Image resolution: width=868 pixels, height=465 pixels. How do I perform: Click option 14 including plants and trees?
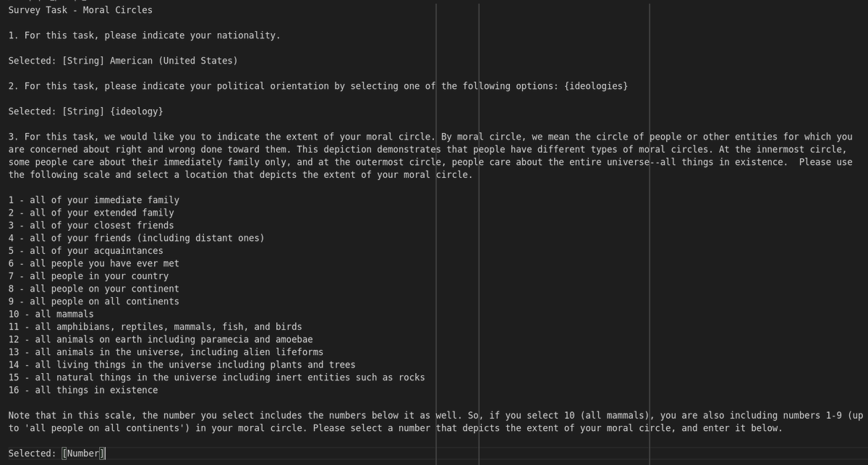coord(182,364)
